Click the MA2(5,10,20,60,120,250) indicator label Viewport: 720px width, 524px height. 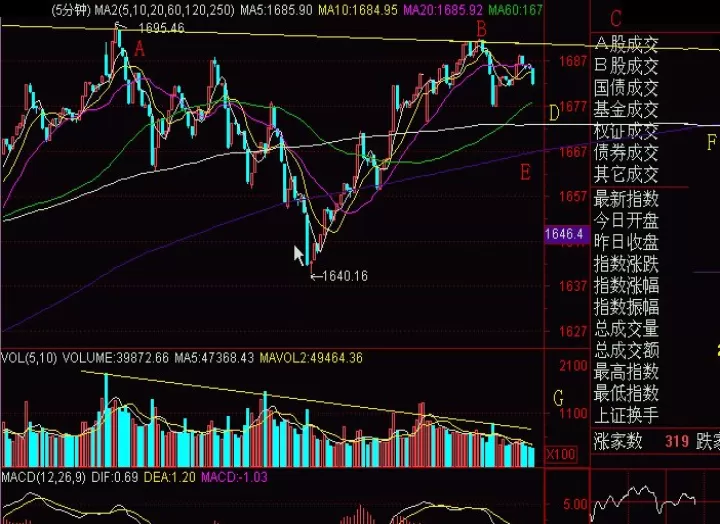coord(164,10)
